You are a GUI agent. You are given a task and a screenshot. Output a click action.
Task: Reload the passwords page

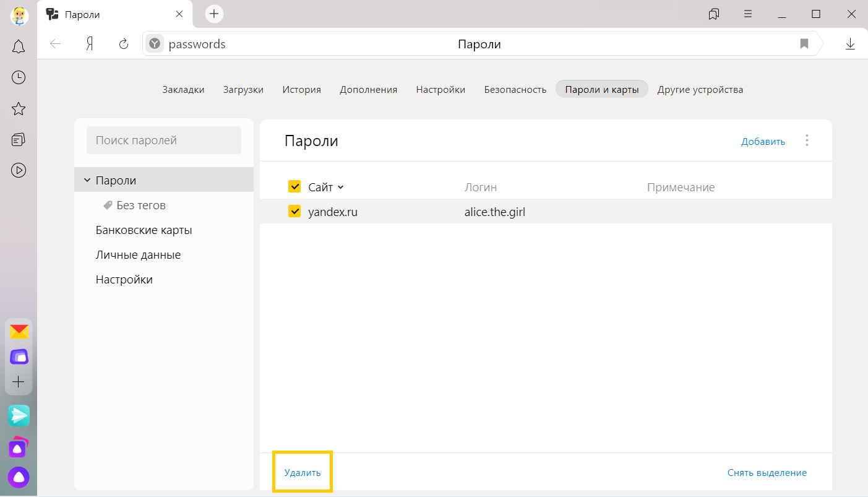pos(124,44)
